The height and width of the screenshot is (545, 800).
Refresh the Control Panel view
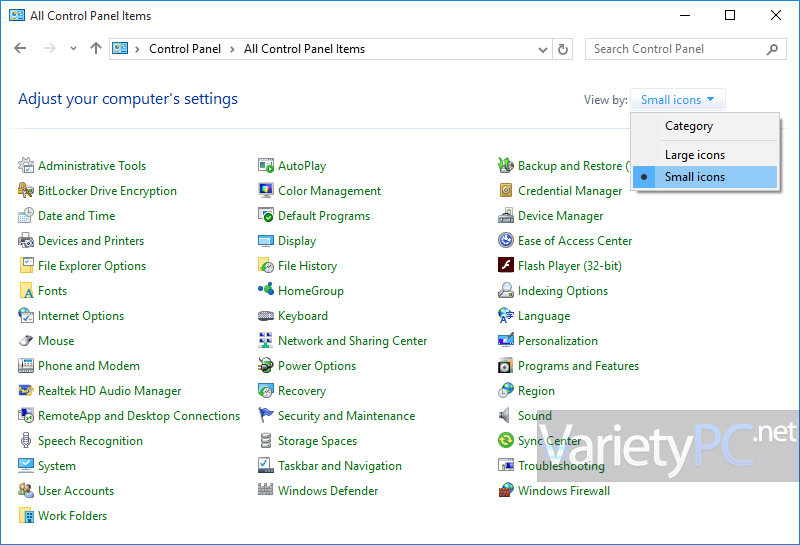(x=563, y=49)
